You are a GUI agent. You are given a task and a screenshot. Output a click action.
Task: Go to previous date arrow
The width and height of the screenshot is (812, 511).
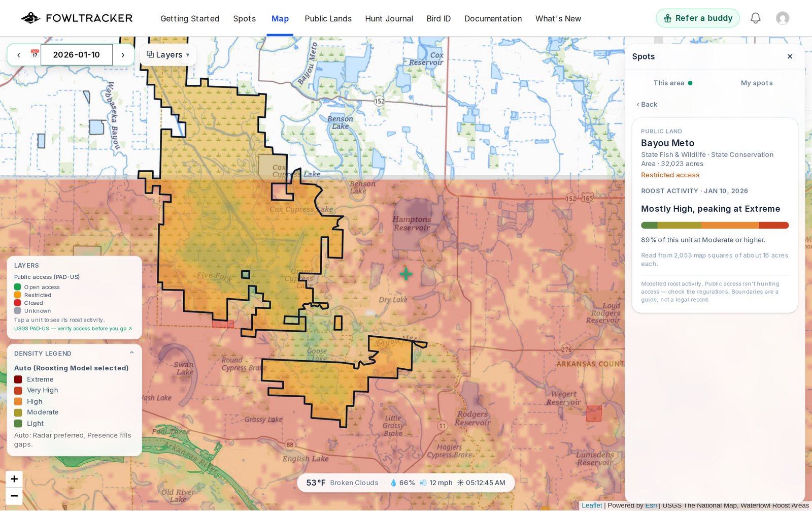coord(19,55)
